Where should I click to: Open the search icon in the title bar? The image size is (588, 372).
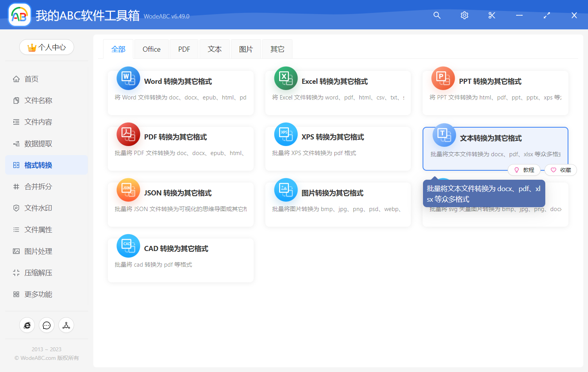tap(437, 15)
